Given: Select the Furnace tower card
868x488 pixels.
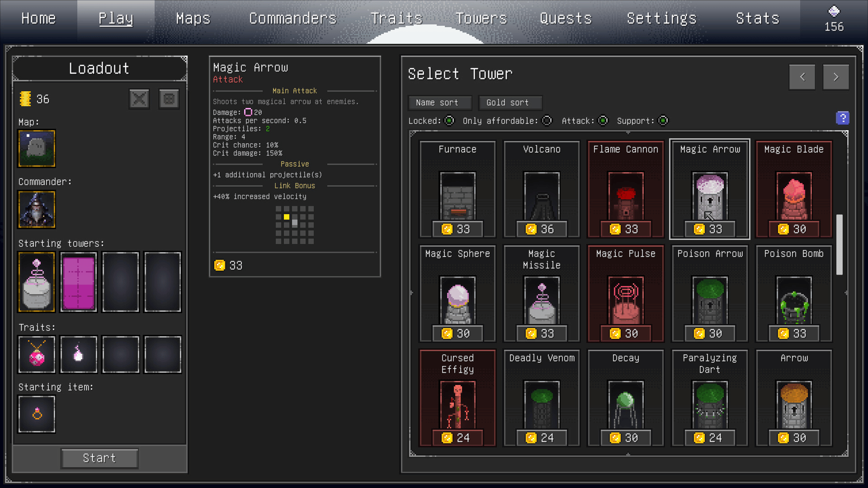Looking at the screenshot, I should pyautogui.click(x=458, y=189).
